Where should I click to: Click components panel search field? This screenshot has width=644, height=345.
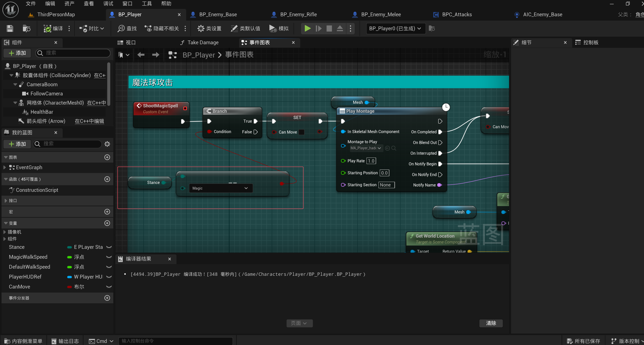coord(73,53)
